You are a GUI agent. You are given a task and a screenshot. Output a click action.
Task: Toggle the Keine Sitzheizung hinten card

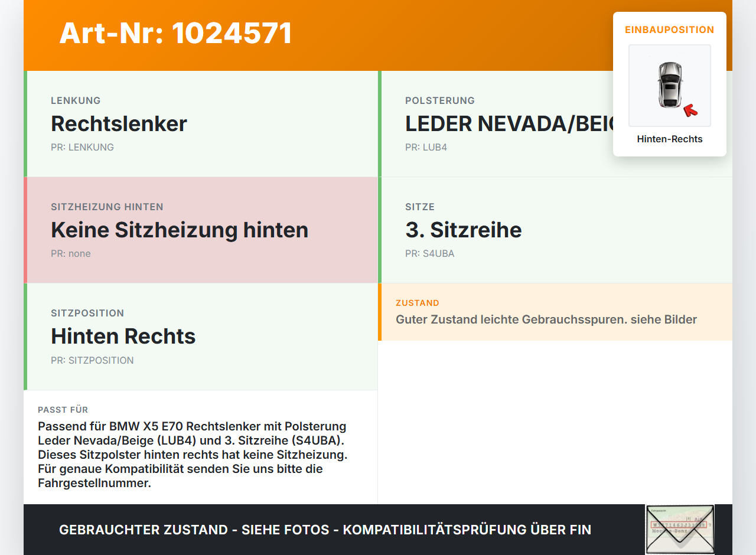[x=201, y=230]
